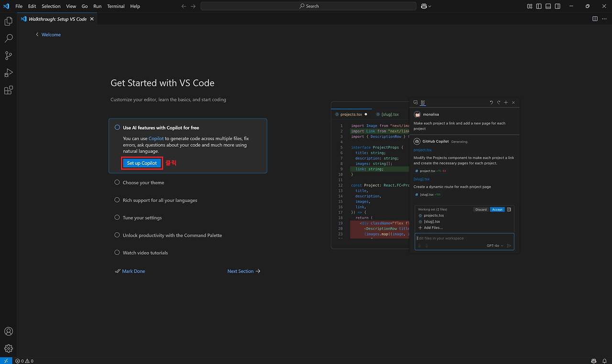Switch to the [slug].tsx editor tab
The image size is (612, 364).
click(x=390, y=114)
